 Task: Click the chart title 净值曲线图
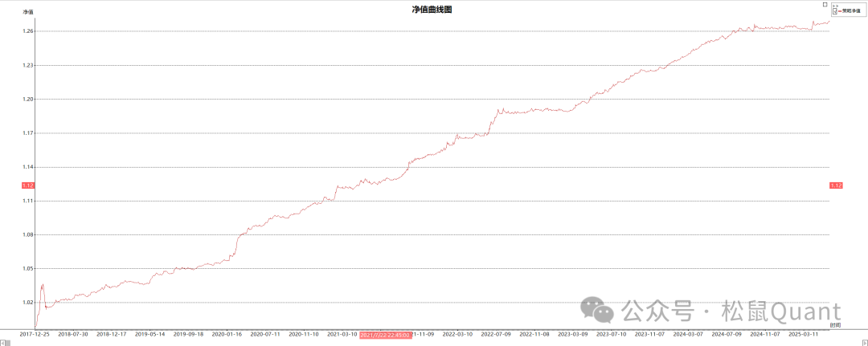coord(433,9)
